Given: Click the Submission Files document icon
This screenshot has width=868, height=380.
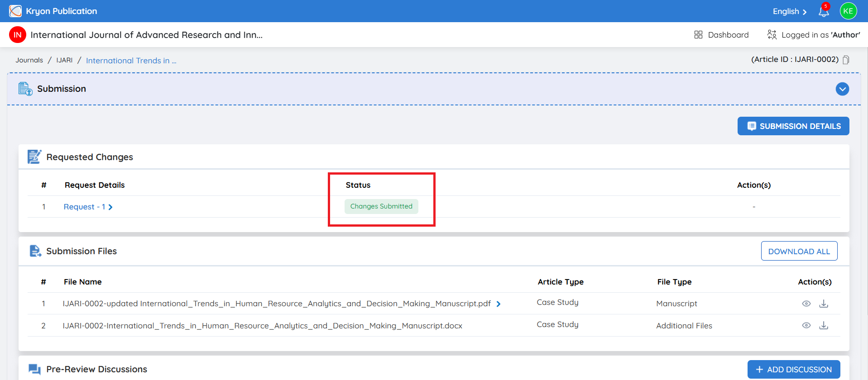Looking at the screenshot, I should pyautogui.click(x=35, y=251).
